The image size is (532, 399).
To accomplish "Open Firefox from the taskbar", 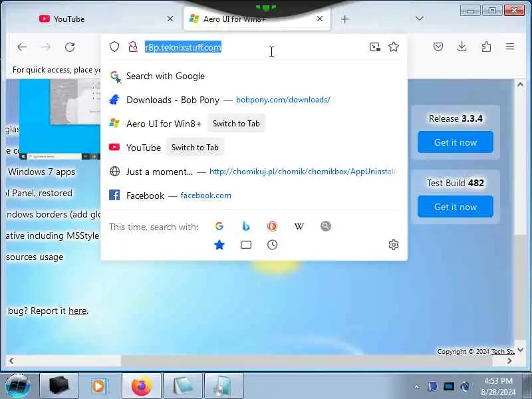I will point(142,386).
